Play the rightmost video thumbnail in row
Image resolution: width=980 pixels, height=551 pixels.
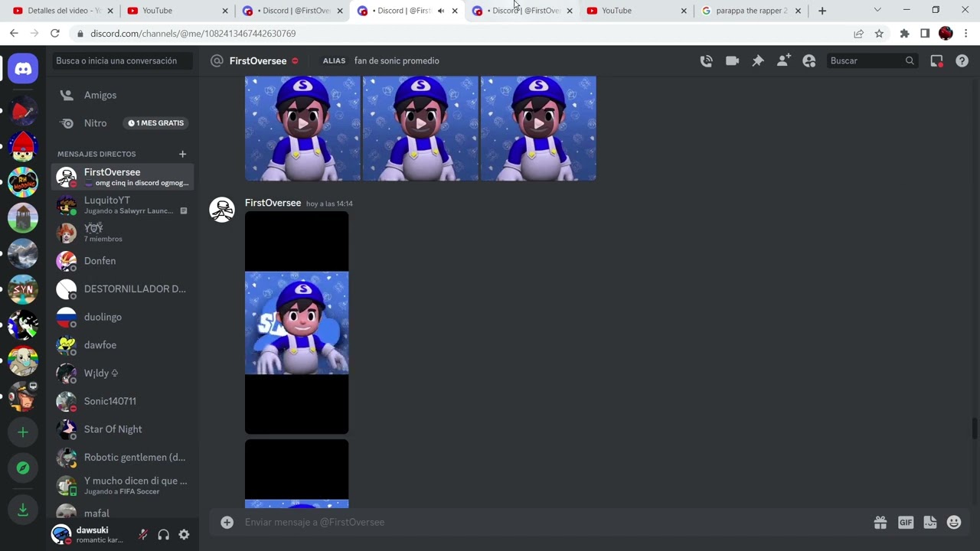click(x=538, y=128)
